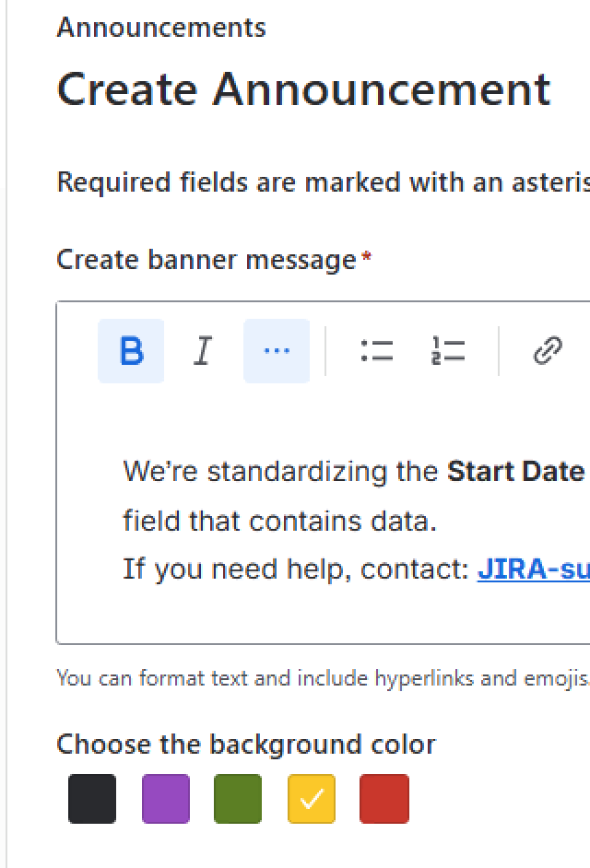This screenshot has height=868, width=590.
Task: Click the Choose the background color label
Action: tap(246, 744)
